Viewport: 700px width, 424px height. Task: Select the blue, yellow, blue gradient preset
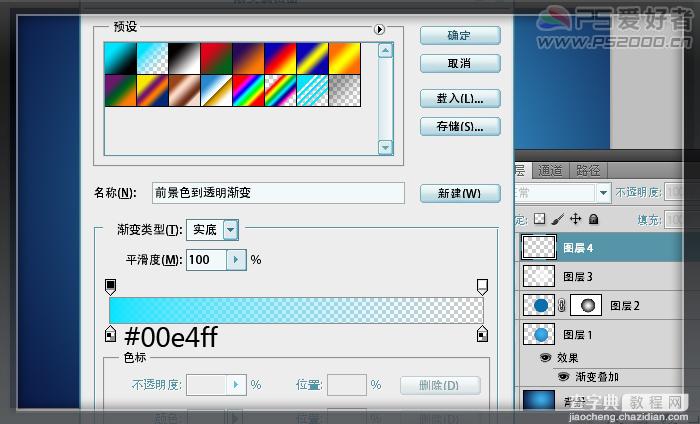pos(312,58)
